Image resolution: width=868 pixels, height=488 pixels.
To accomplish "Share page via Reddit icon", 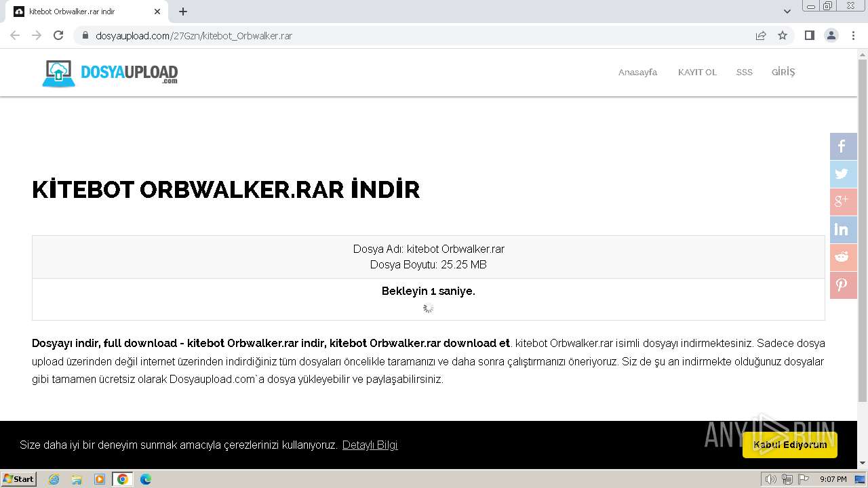I will [x=843, y=258].
